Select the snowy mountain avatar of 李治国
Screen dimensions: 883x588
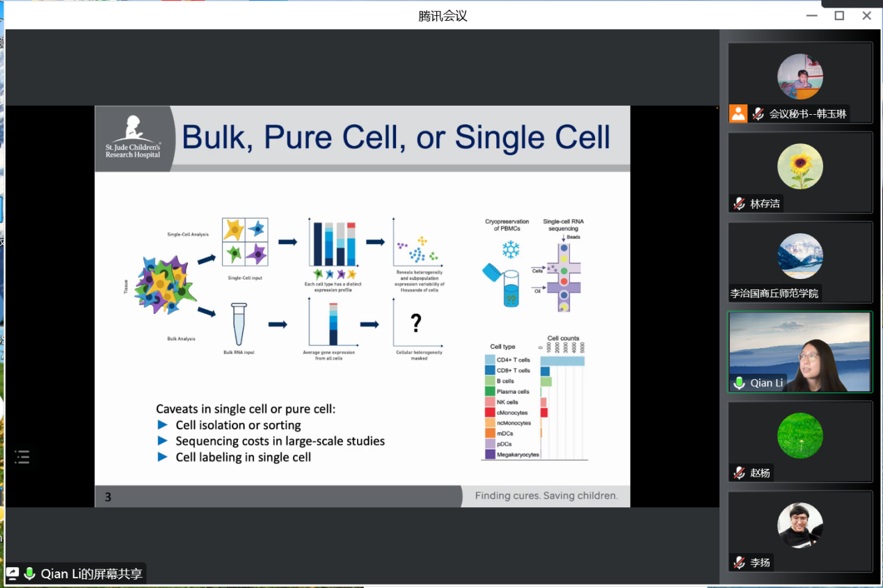pyautogui.click(x=800, y=256)
